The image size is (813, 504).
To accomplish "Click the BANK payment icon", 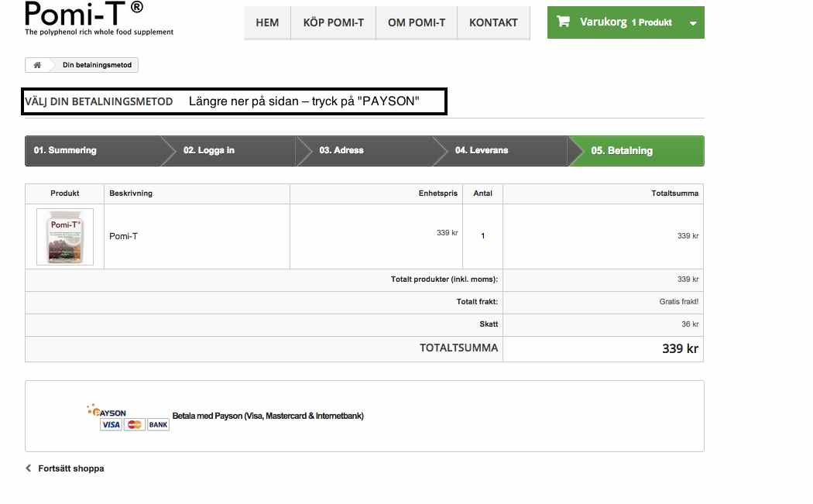I will point(158,425).
